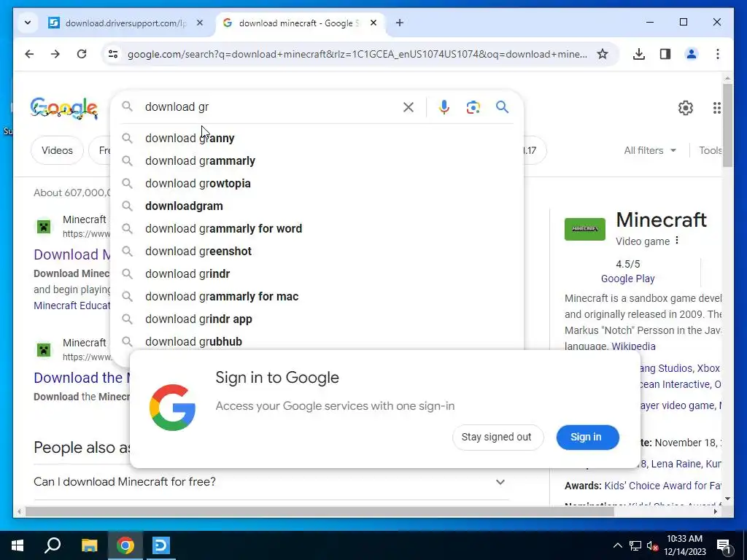Search by image with Google Lens icon
The image size is (747, 560).
coord(473,107)
